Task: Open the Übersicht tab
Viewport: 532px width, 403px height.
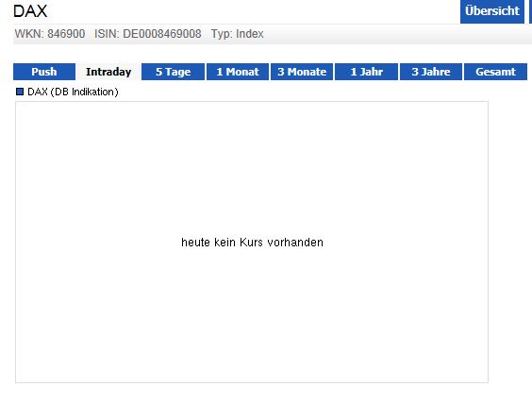Action: click(x=492, y=11)
